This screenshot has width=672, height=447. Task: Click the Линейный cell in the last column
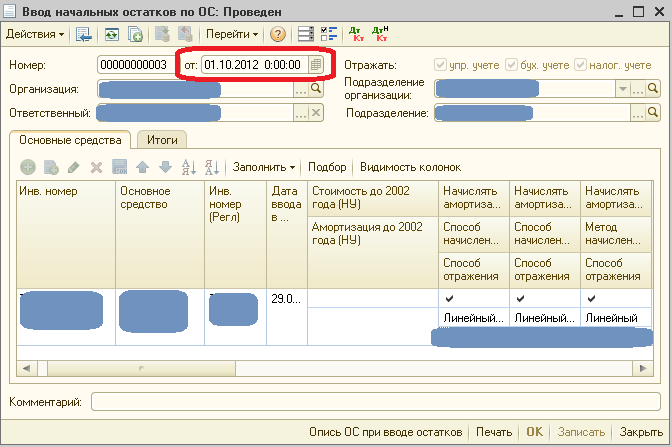616,318
